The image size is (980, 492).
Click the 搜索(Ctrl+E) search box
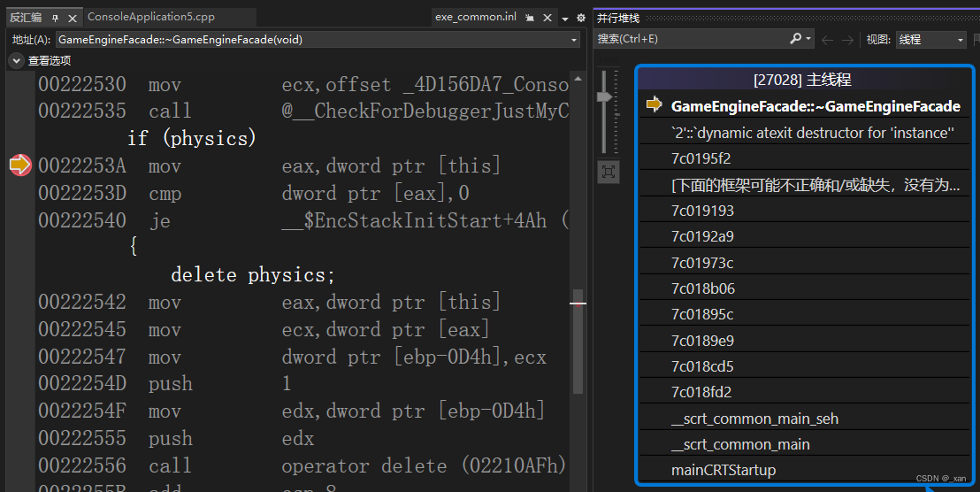click(691, 39)
